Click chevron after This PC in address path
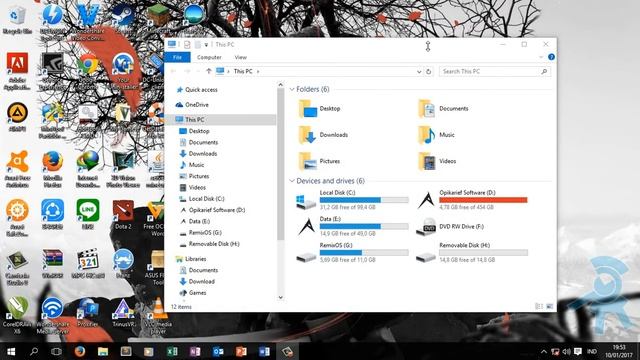Image resolution: width=640 pixels, height=360 pixels. click(x=258, y=71)
